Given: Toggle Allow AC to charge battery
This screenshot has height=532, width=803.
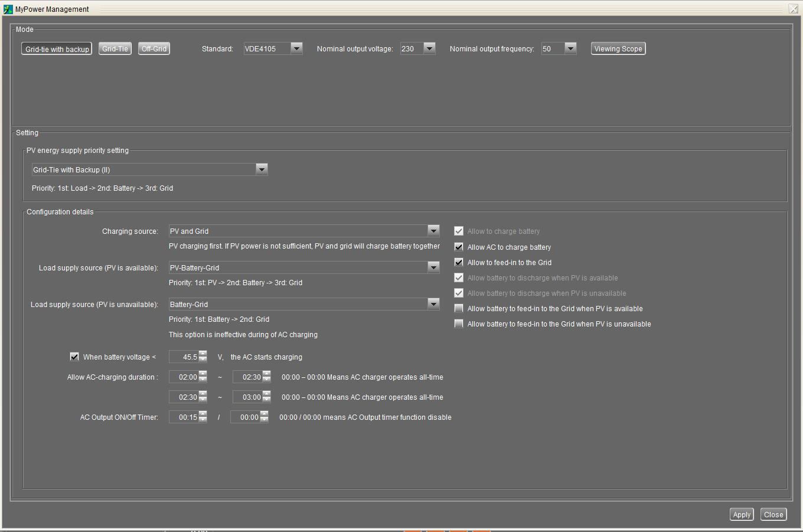Looking at the screenshot, I should pyautogui.click(x=459, y=247).
